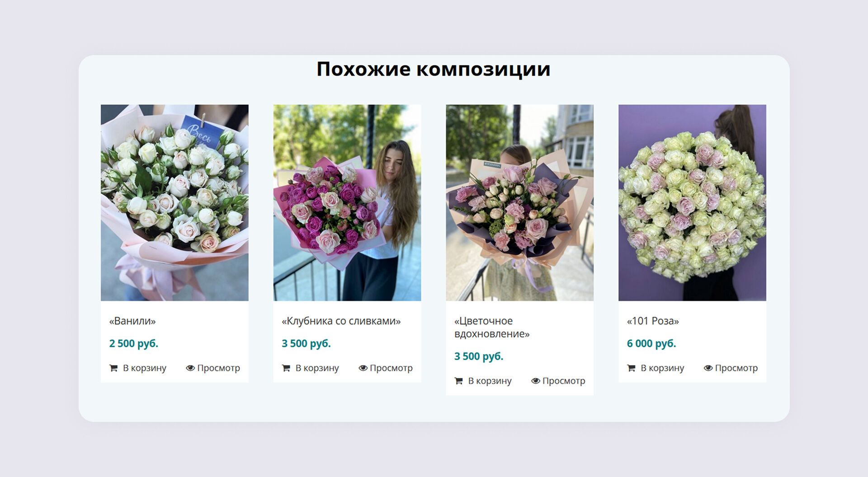Open the «Клубника со сливками» title link
The height and width of the screenshot is (477, 868).
pyautogui.click(x=341, y=321)
